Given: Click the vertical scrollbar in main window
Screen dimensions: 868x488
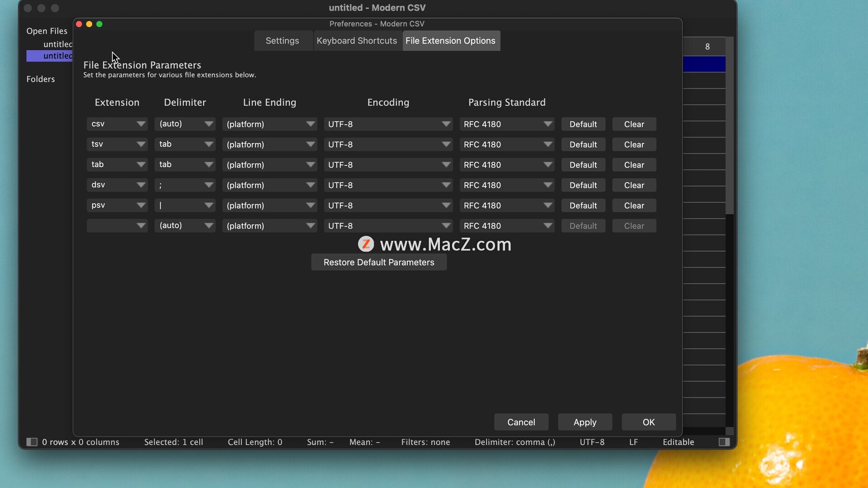Looking at the screenshot, I should click(729, 126).
